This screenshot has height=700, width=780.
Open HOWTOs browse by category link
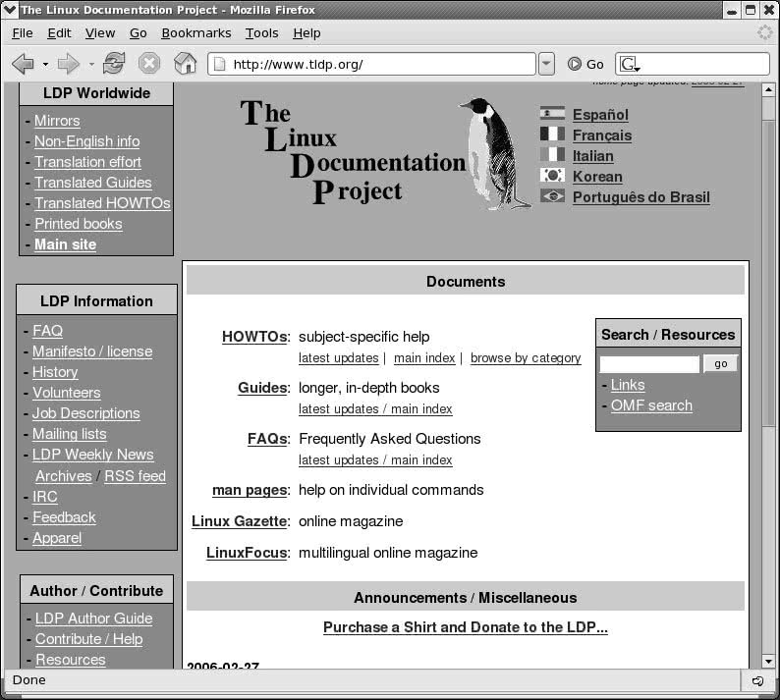tap(526, 358)
